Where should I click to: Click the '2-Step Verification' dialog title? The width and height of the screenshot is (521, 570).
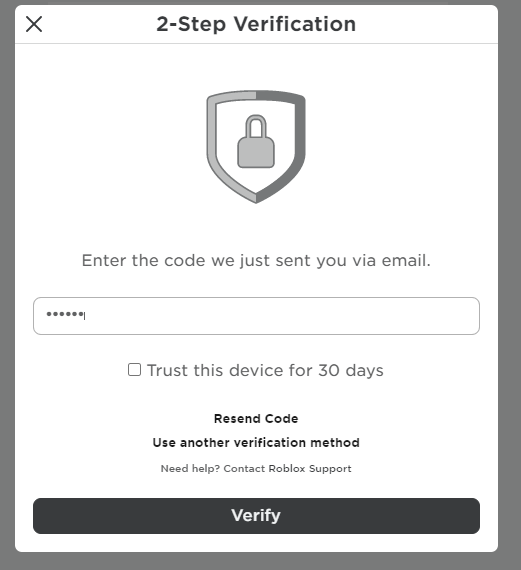256,24
